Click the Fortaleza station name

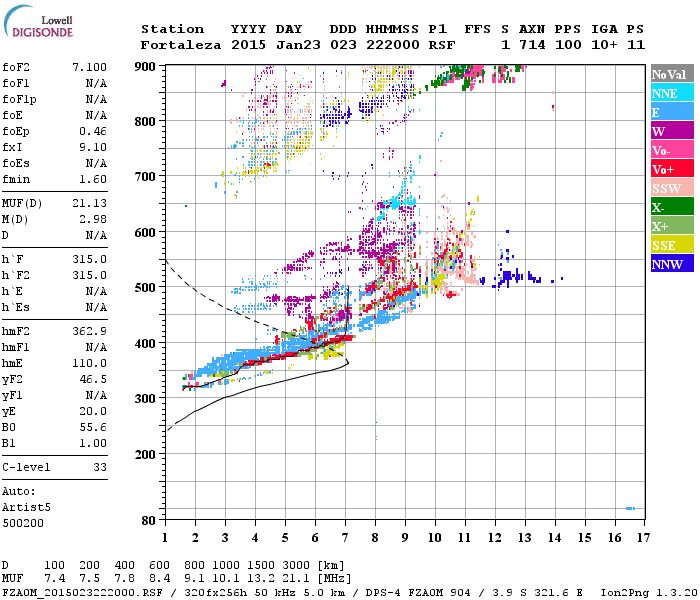181,45
